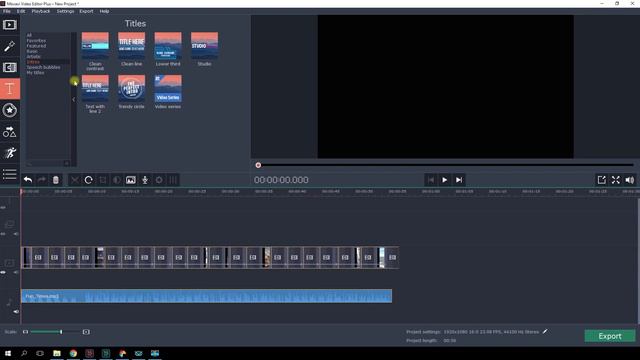Split clip with the scissors tool

75,180
